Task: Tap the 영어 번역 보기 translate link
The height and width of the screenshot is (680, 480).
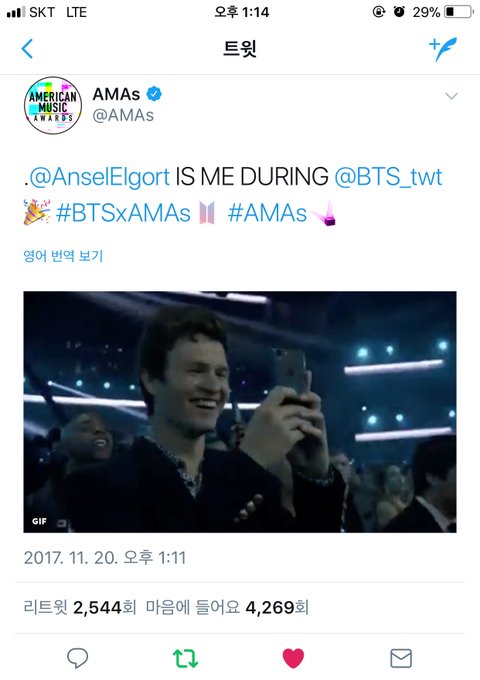Action: [x=63, y=256]
